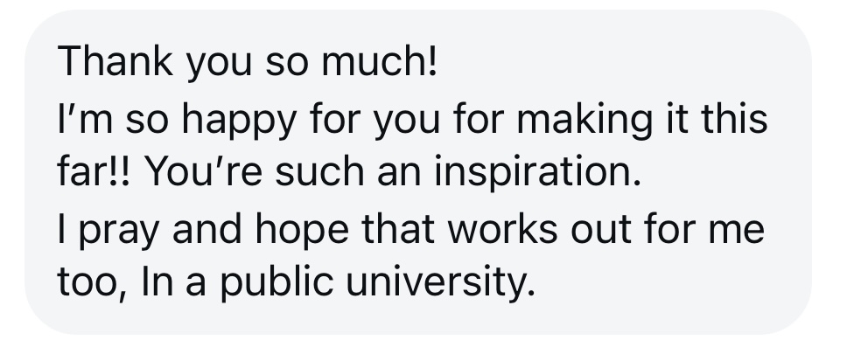Click the word "me" ending the fourth line
The width and height of the screenshot is (868, 354).
[x=737, y=233]
